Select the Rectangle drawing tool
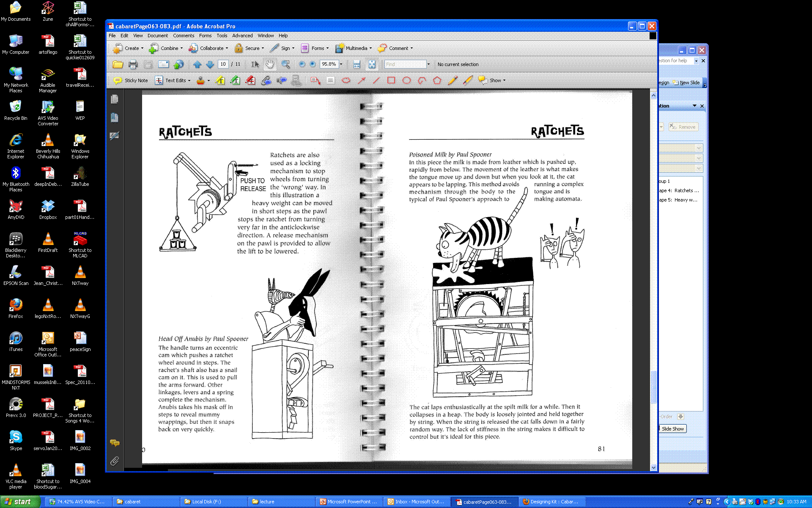Viewport: 812px width, 508px height. point(391,80)
